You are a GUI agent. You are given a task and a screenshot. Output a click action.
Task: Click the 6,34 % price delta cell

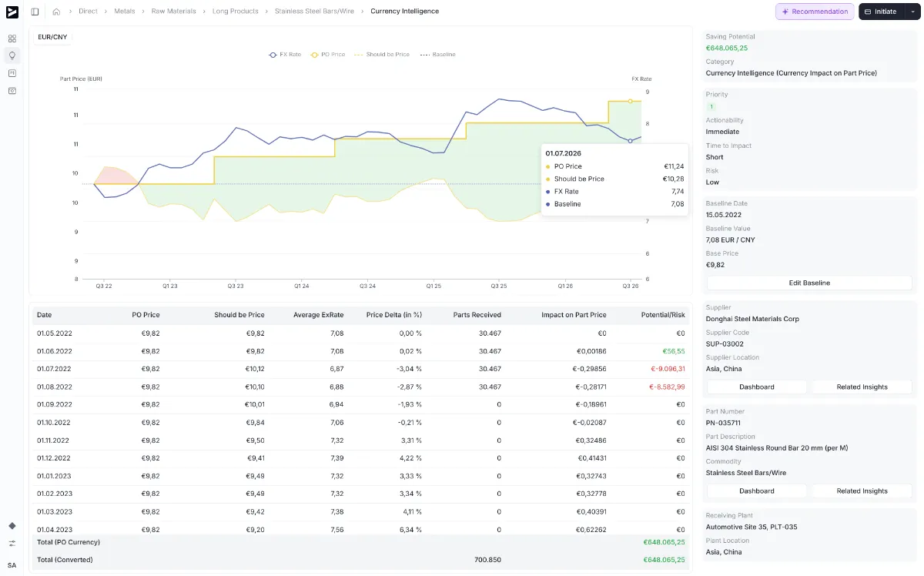point(411,530)
